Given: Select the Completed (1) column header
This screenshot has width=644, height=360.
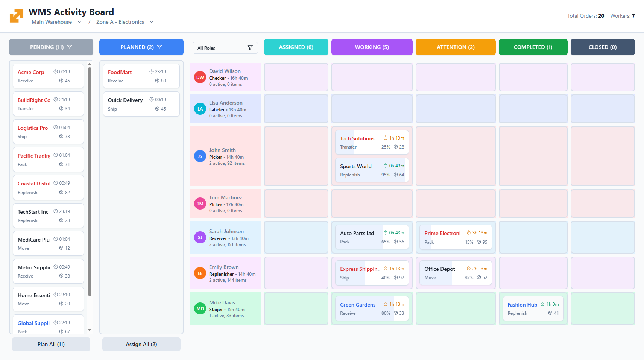Looking at the screenshot, I should (x=533, y=47).
